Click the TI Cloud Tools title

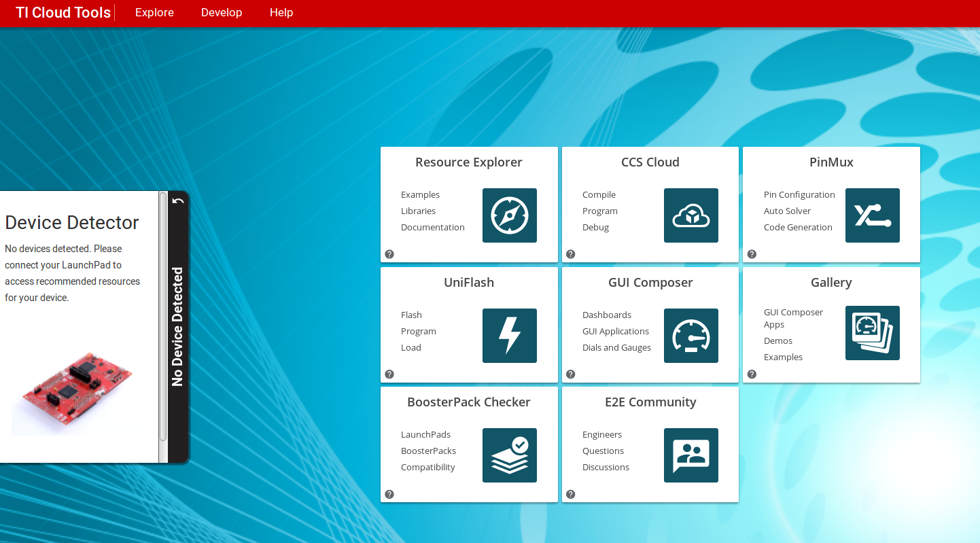pos(63,12)
